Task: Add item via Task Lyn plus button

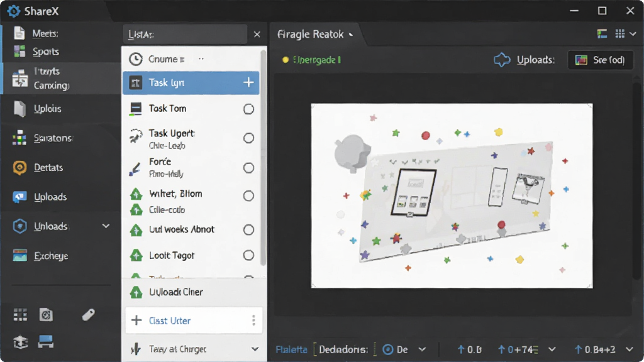Action: point(248,82)
